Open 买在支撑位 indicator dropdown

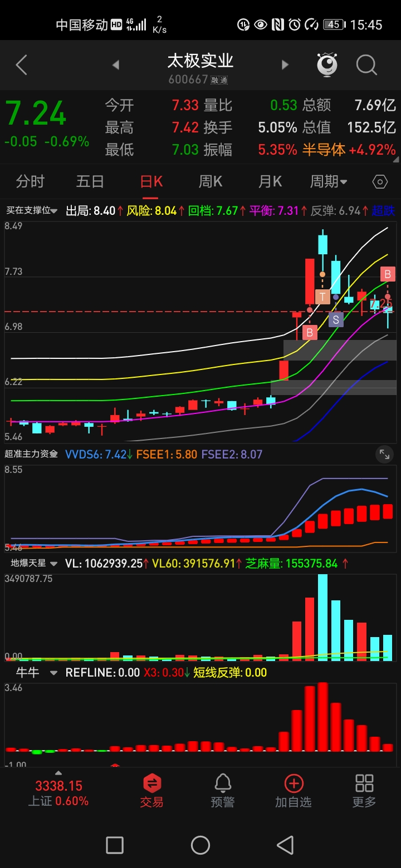[32, 211]
